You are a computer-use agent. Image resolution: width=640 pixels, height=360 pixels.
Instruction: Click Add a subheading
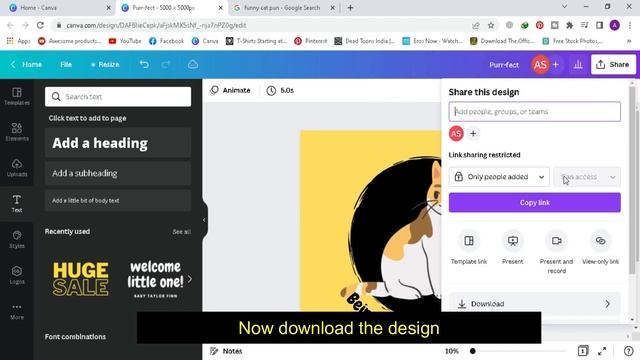point(118,173)
